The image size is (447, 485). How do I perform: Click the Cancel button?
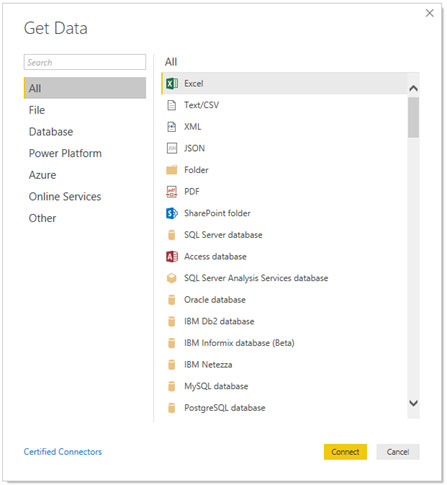398,452
